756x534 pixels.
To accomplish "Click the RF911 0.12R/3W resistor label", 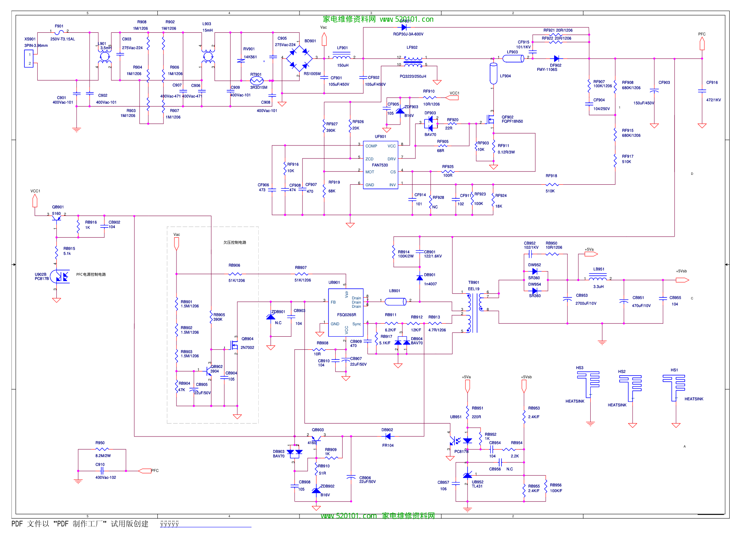I will [x=506, y=149].
